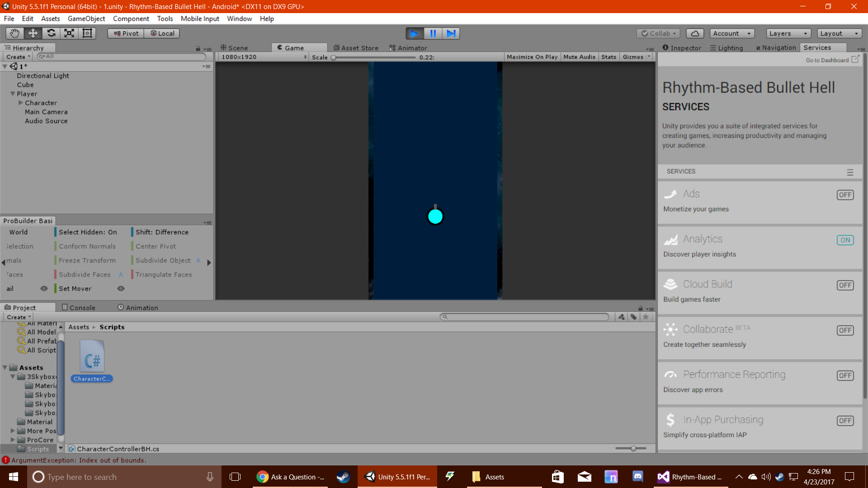Open the Hierarchy Create dropdown
Image resolution: width=868 pixels, height=488 pixels.
point(18,57)
